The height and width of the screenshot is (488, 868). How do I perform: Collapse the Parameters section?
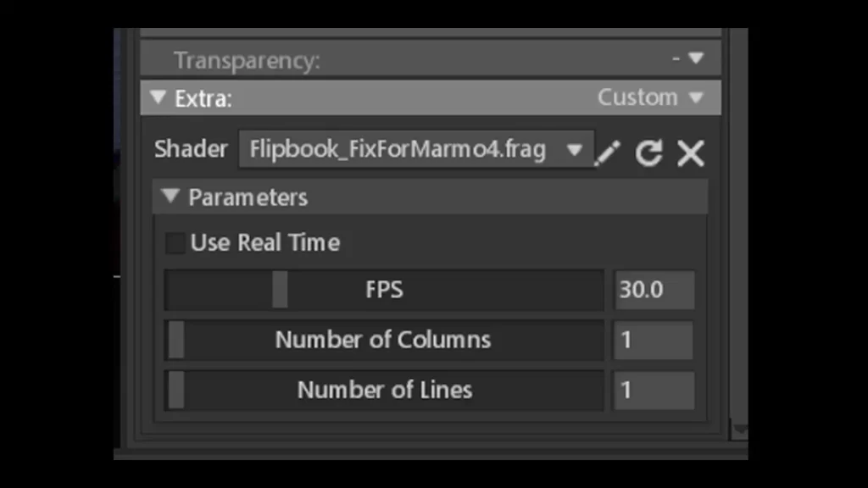pyautogui.click(x=170, y=197)
